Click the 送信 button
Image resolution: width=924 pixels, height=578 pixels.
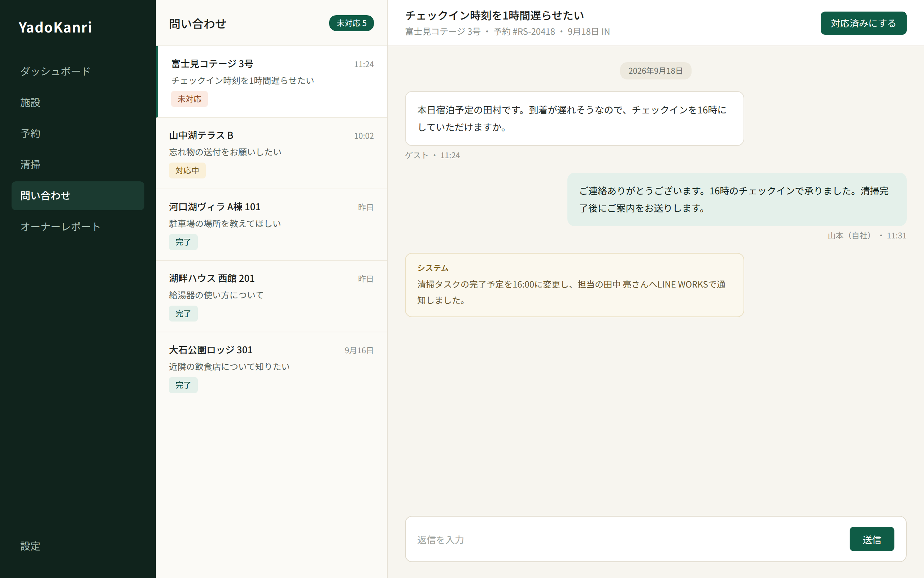click(871, 539)
